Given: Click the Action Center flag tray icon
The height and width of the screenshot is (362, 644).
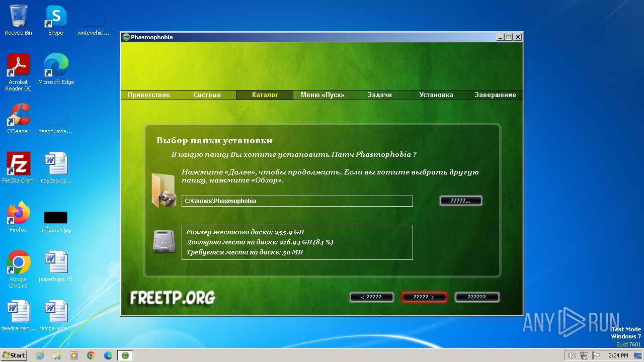Looking at the screenshot, I should 596,355.
